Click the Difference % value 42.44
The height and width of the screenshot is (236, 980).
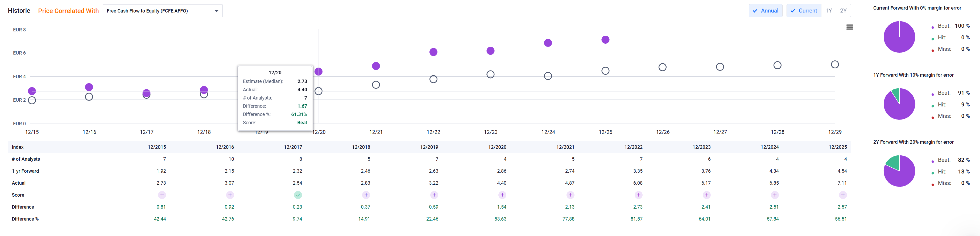pyautogui.click(x=160, y=219)
